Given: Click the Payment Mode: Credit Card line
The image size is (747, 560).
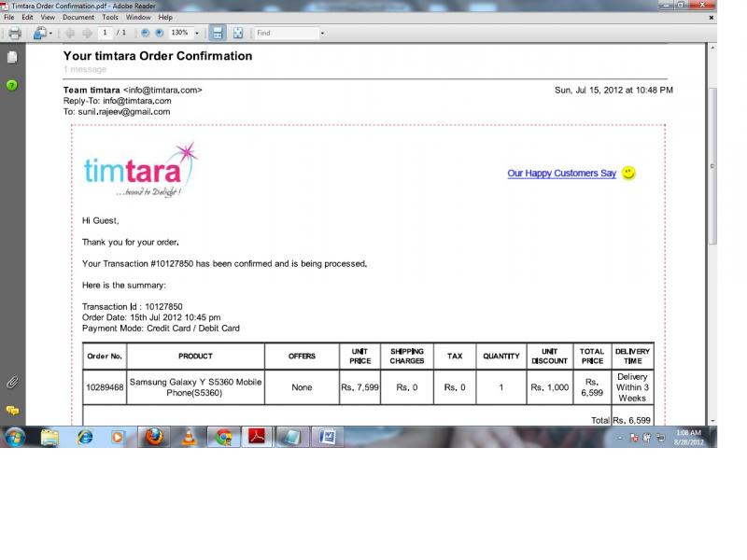Looking at the screenshot, I should (161, 329).
